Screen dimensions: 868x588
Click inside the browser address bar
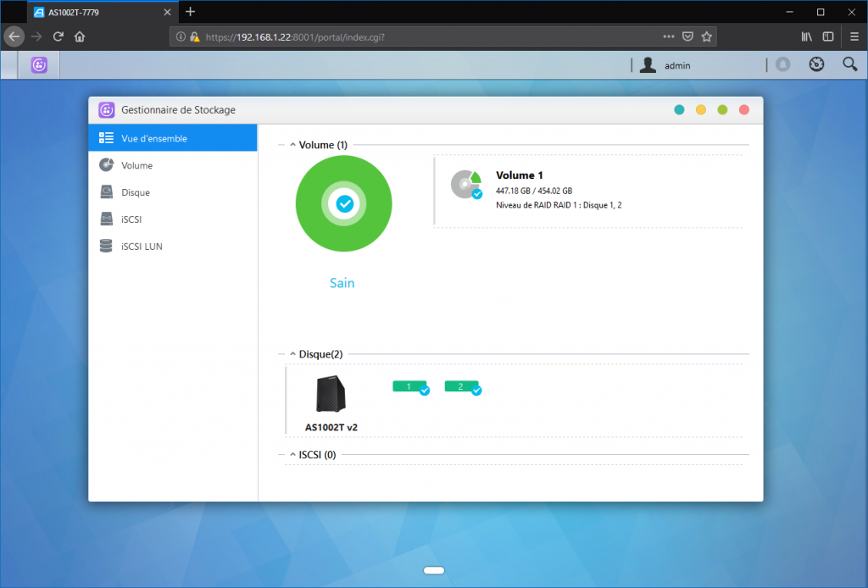point(424,36)
